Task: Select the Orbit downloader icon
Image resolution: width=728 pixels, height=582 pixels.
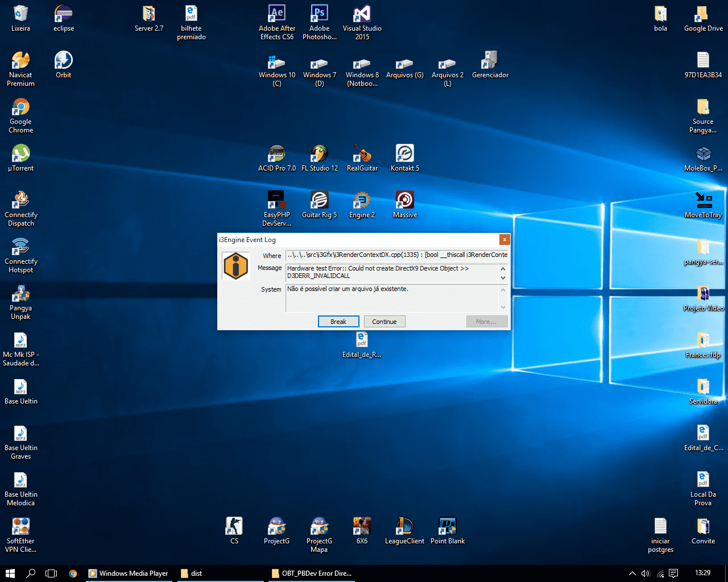Action: (x=64, y=65)
